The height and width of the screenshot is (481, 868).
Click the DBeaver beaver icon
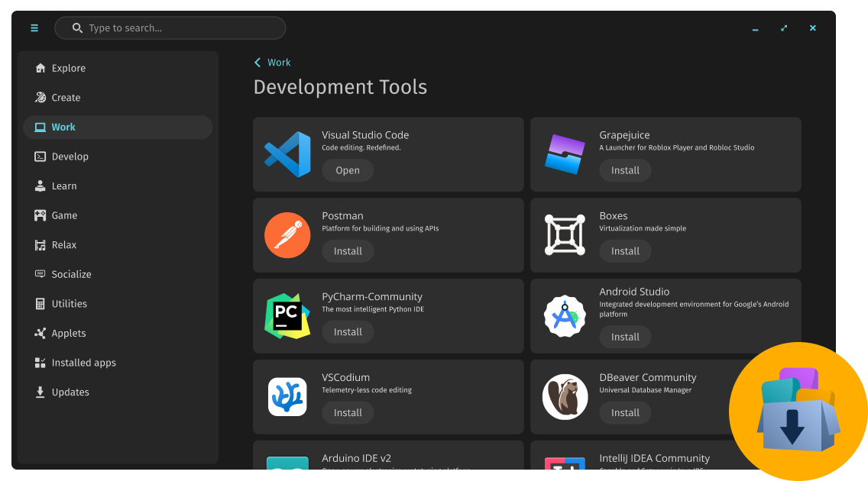pos(565,397)
